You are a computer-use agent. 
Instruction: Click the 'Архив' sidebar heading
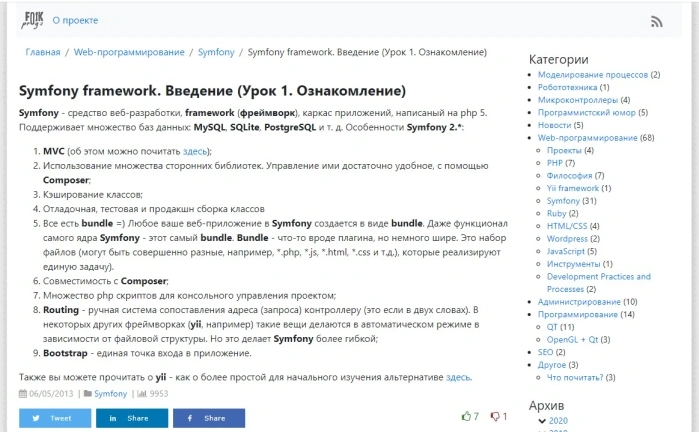(547, 405)
